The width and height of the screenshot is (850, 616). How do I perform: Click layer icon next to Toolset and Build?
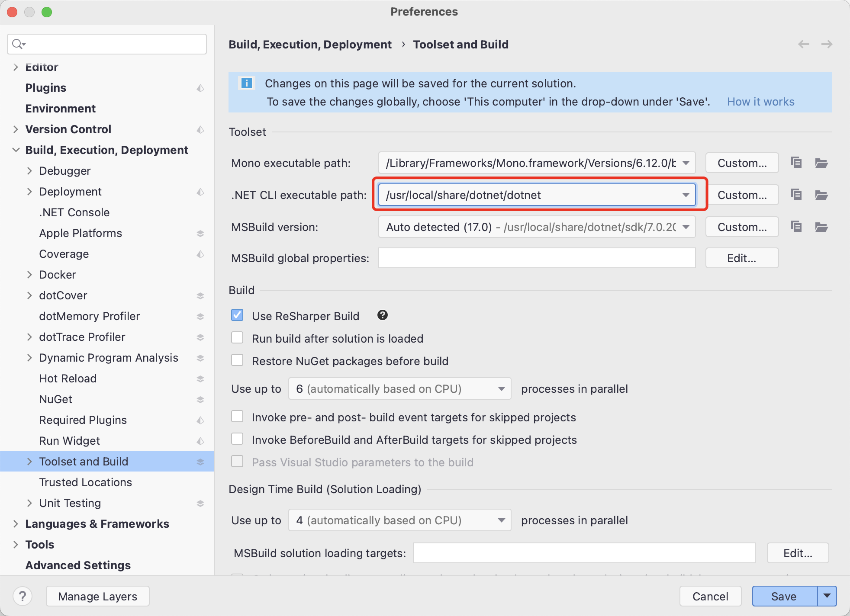(x=200, y=462)
